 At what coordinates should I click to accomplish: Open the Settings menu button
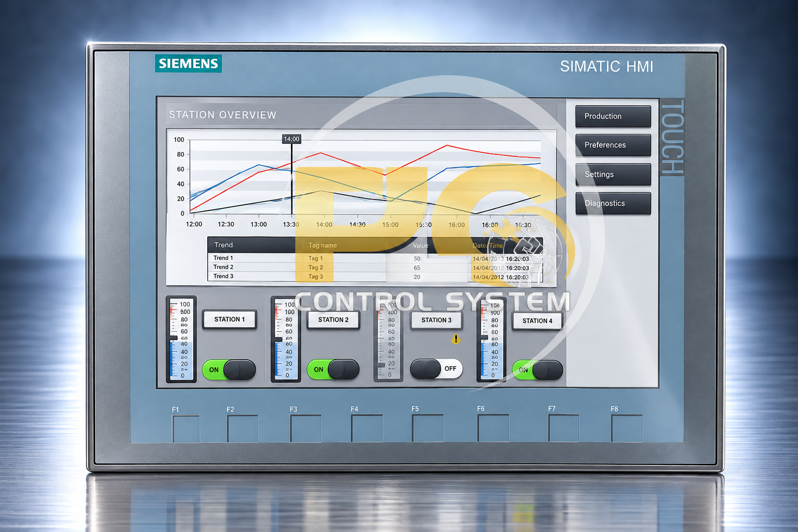tap(613, 175)
